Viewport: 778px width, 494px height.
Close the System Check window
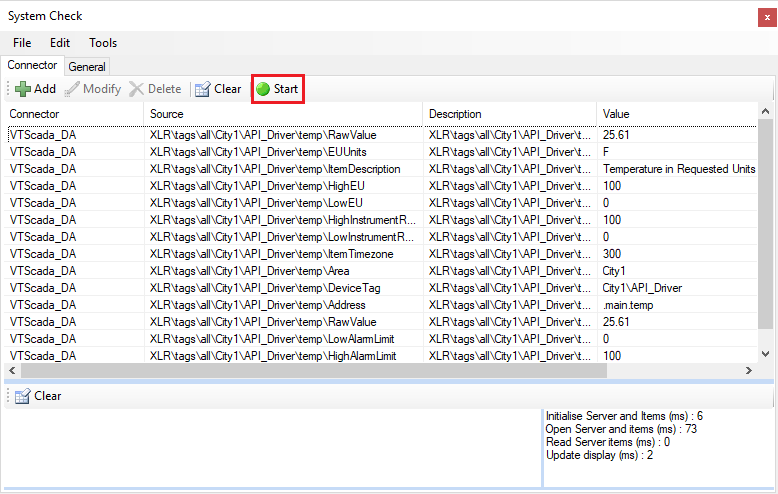click(767, 17)
